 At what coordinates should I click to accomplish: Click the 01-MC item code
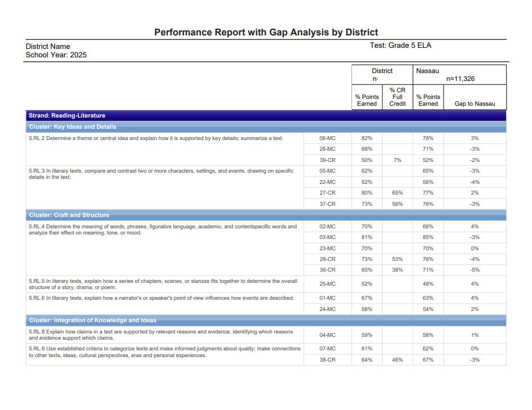(x=328, y=298)
